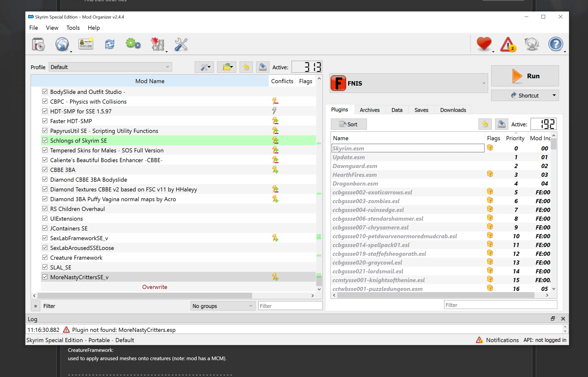Open the warning notifications triangle icon

(x=508, y=44)
